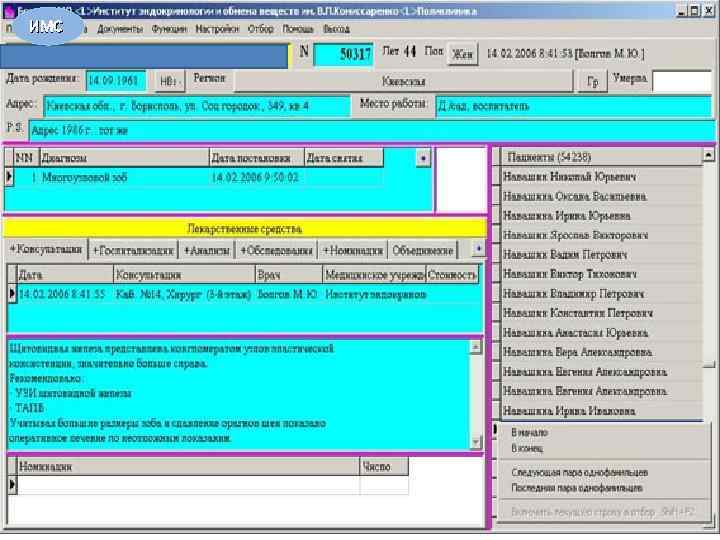The width and height of the screenshot is (720, 540).
Task: Click the yellow Лекарственные средства bar
Action: point(245,229)
